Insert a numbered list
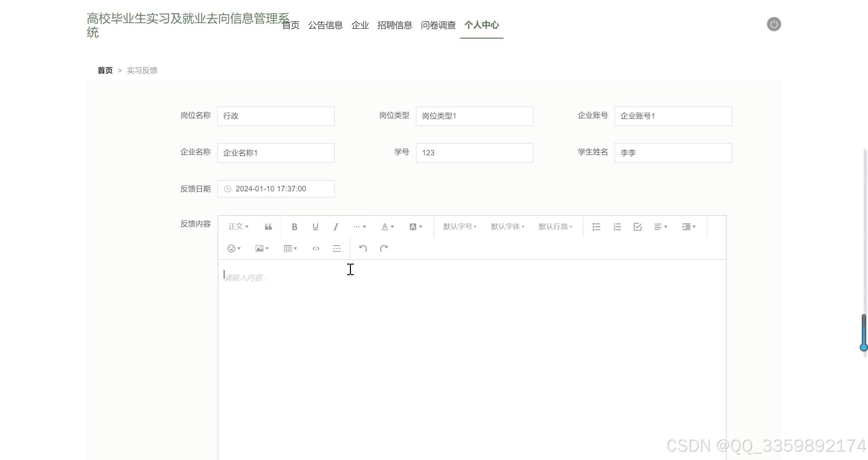Viewport: 868px width, 460px height. (x=617, y=227)
